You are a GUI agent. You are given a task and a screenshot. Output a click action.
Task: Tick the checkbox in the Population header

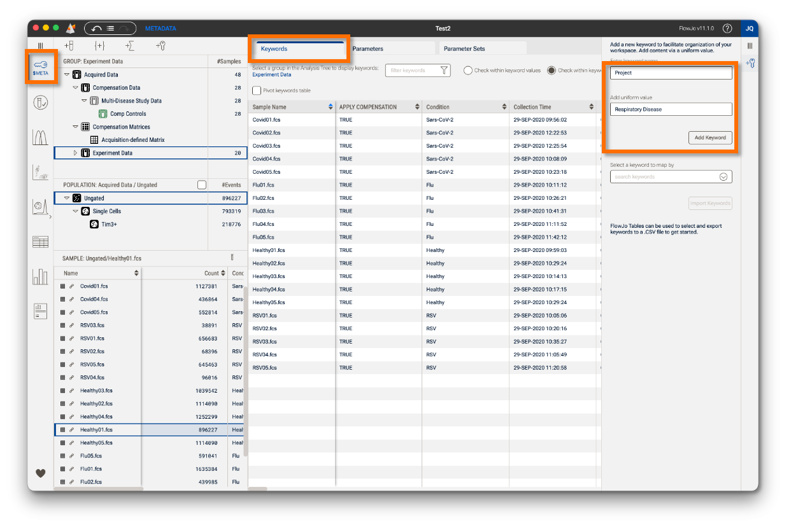pyautogui.click(x=202, y=185)
